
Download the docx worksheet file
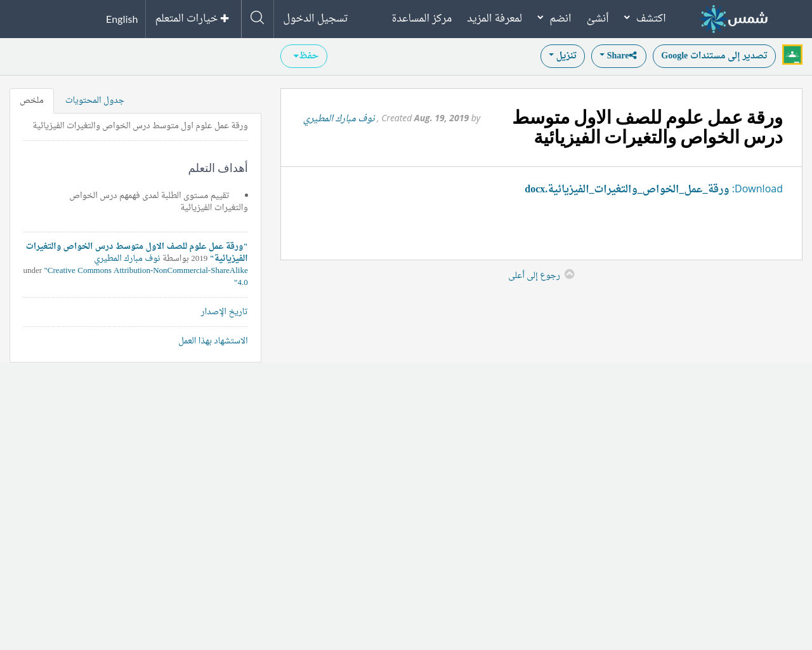point(627,189)
